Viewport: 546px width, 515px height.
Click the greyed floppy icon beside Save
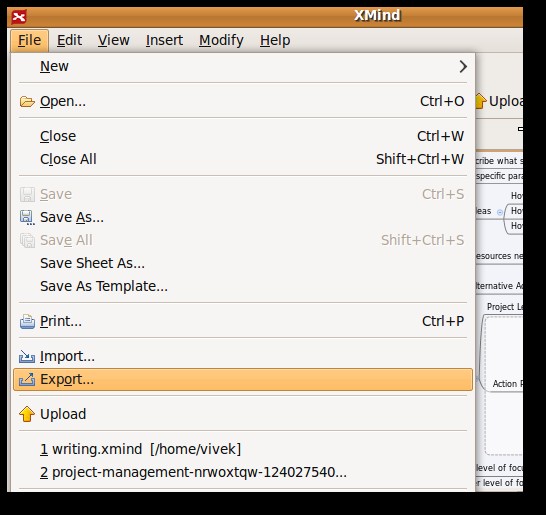click(27, 194)
